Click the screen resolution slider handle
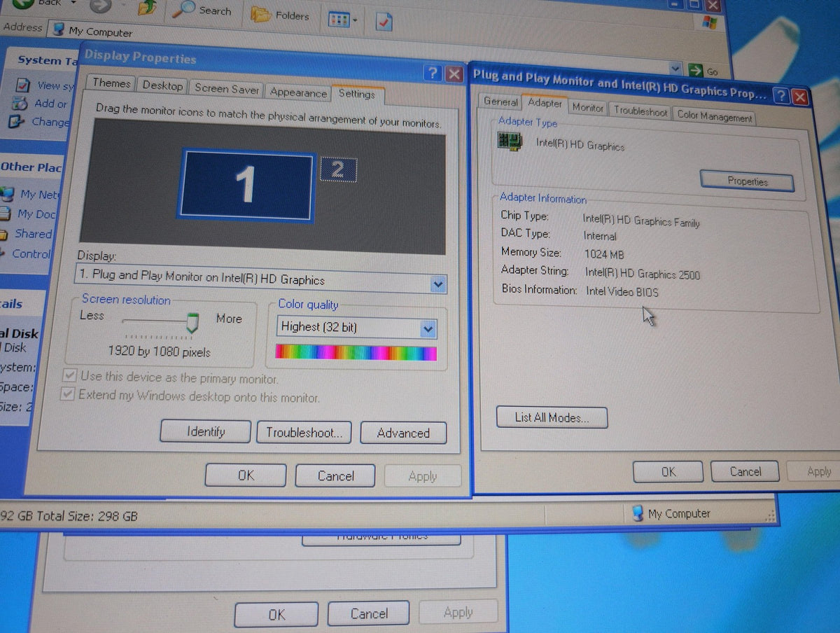Viewport: 840px width, 633px height. coord(192,322)
